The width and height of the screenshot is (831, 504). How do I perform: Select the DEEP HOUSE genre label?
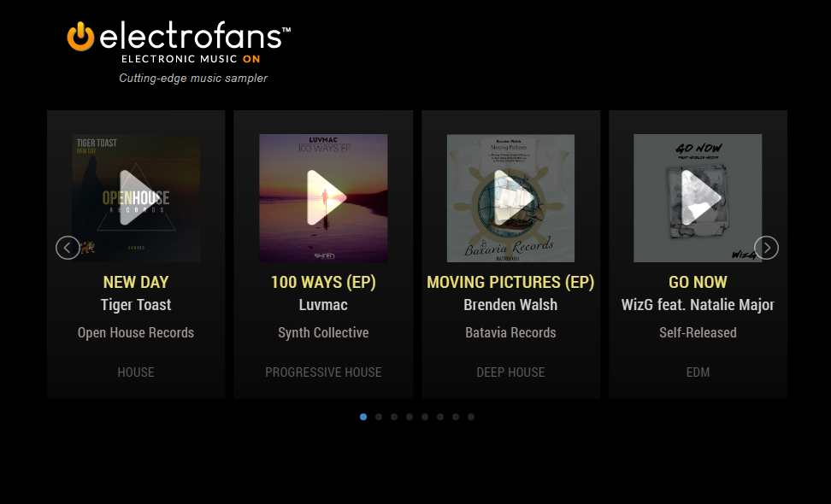[510, 372]
